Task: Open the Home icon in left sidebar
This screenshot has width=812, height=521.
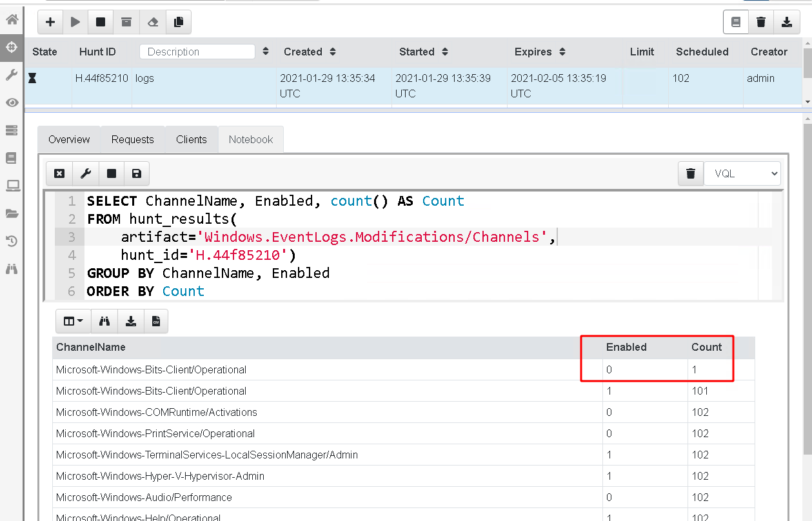Action: tap(12, 19)
